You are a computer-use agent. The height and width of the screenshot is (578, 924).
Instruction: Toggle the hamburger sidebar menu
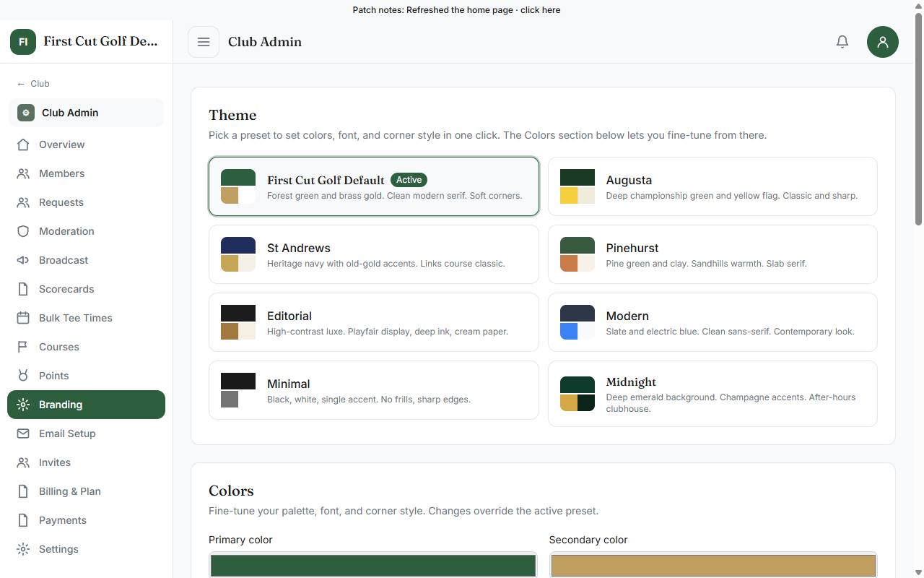tap(204, 42)
